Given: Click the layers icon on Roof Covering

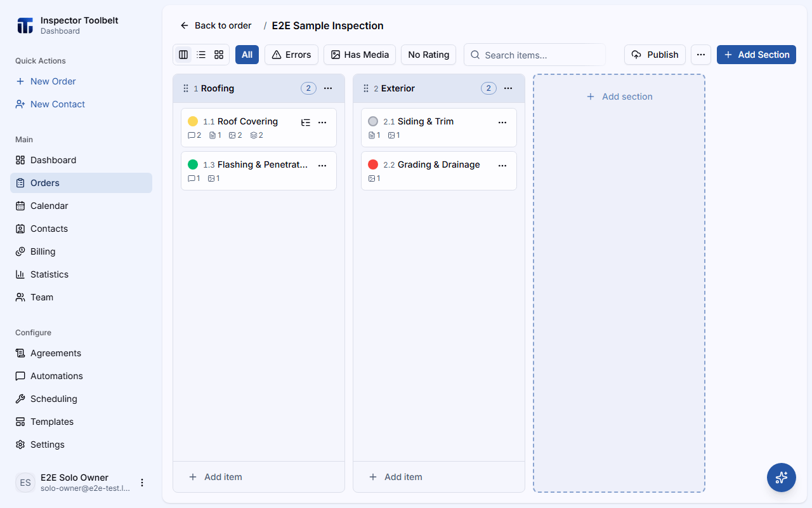Looking at the screenshot, I should point(254,135).
